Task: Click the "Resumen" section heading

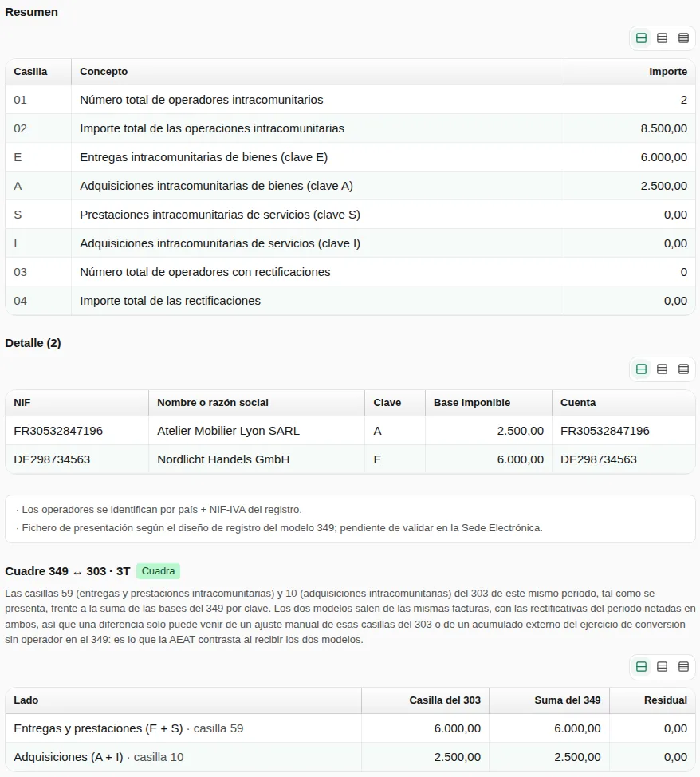Action: tap(31, 12)
